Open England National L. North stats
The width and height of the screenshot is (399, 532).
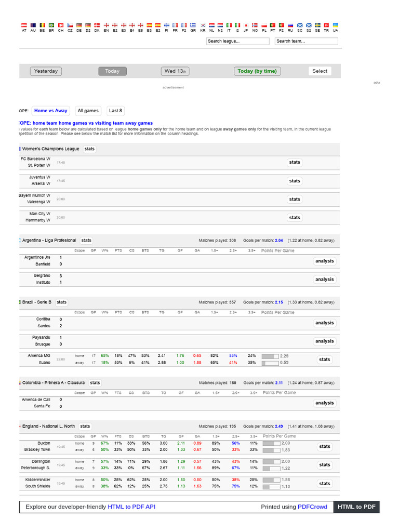[x=85, y=426]
